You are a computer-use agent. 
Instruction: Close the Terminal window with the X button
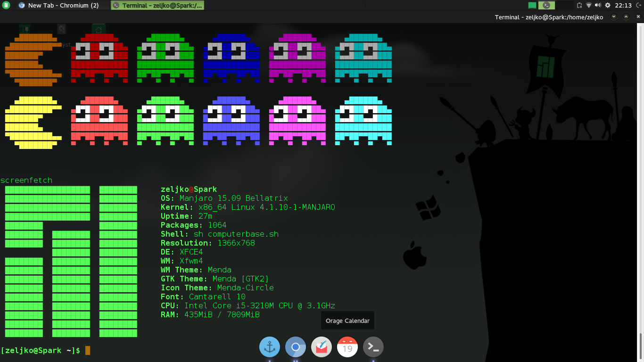tap(638, 17)
